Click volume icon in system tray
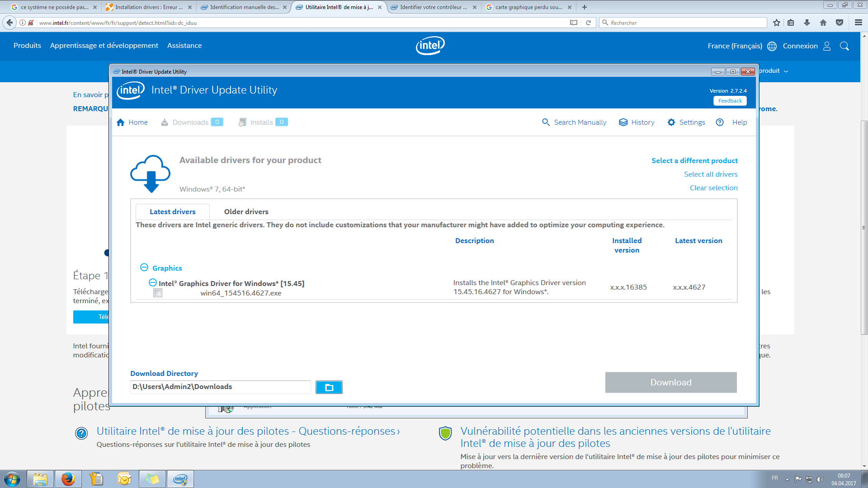The width and height of the screenshot is (868, 488). tap(820, 479)
